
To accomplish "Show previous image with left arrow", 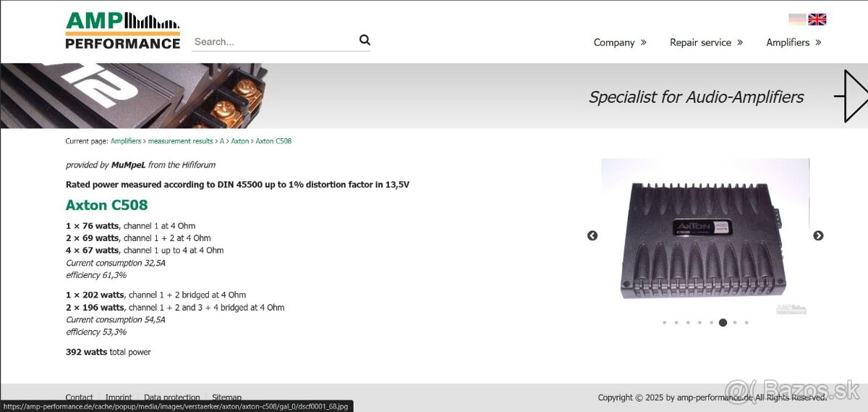I will coord(592,235).
